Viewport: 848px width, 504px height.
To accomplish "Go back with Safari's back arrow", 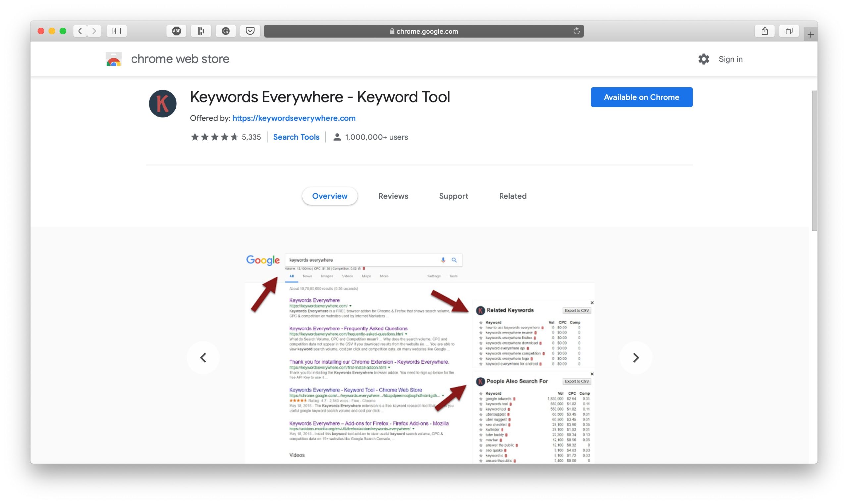I will click(80, 31).
